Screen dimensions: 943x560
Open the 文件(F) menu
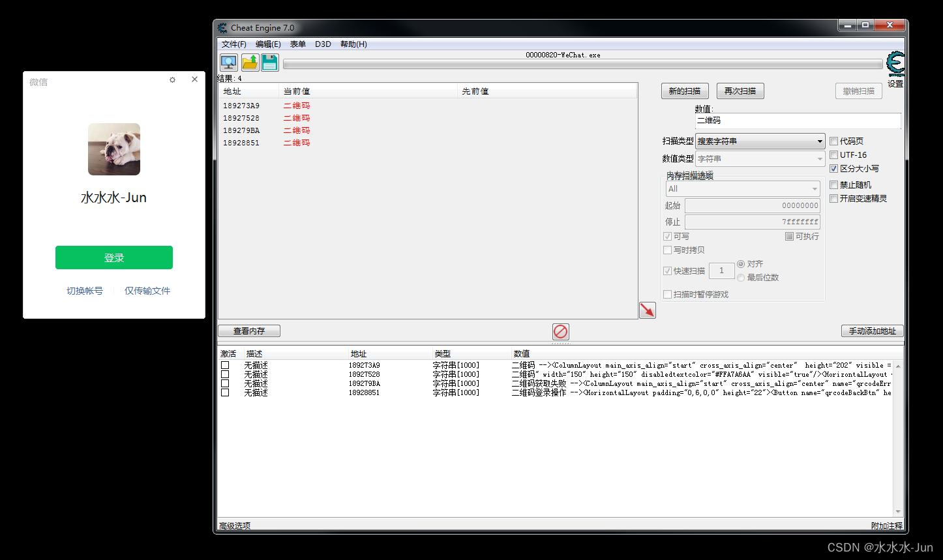coord(234,44)
